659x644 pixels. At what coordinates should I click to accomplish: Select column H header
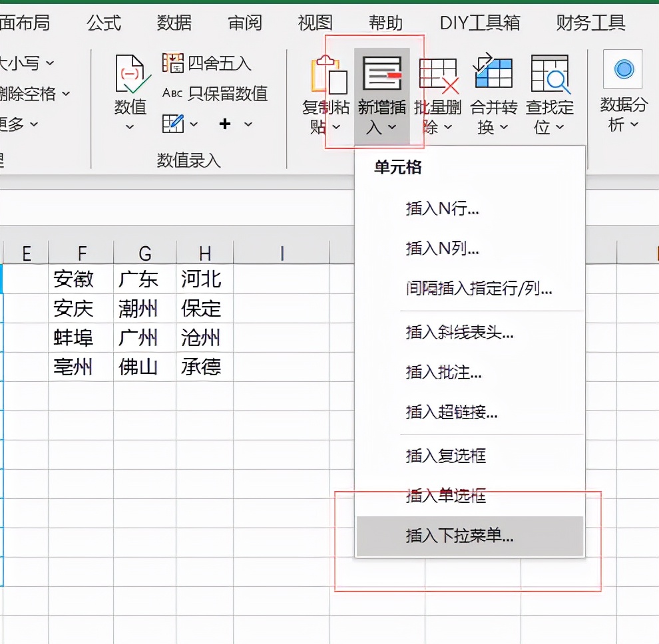pyautogui.click(x=204, y=253)
